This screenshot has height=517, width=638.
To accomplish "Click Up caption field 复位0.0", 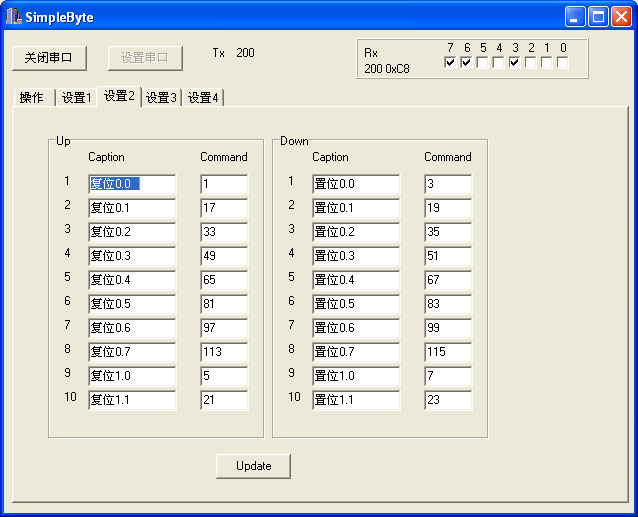I will tap(132, 184).
